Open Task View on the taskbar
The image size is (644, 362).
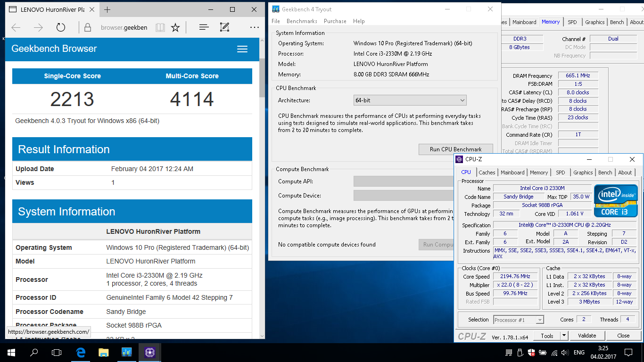click(57, 352)
